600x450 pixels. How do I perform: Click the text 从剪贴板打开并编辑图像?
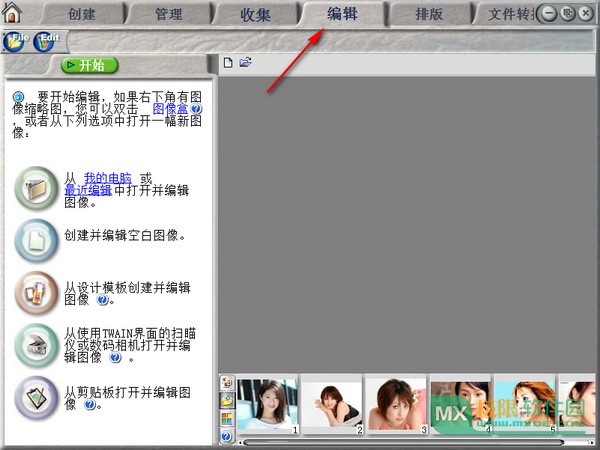pyautogui.click(x=127, y=398)
